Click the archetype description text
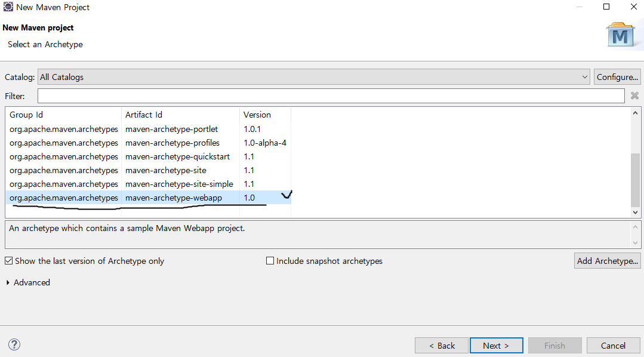 click(127, 229)
